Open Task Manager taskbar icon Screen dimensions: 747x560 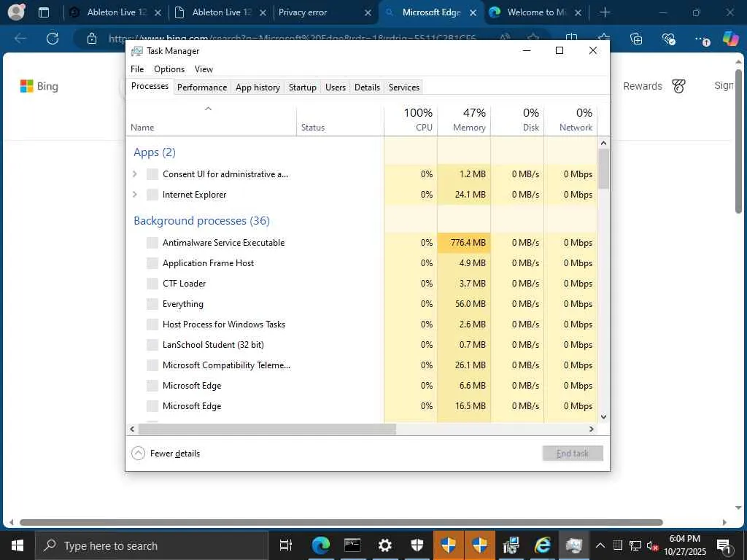pos(574,545)
